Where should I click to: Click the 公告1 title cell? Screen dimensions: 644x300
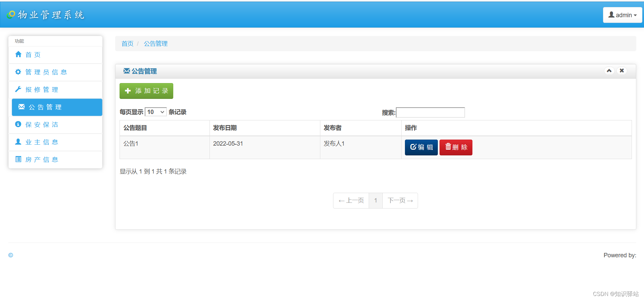pos(165,147)
